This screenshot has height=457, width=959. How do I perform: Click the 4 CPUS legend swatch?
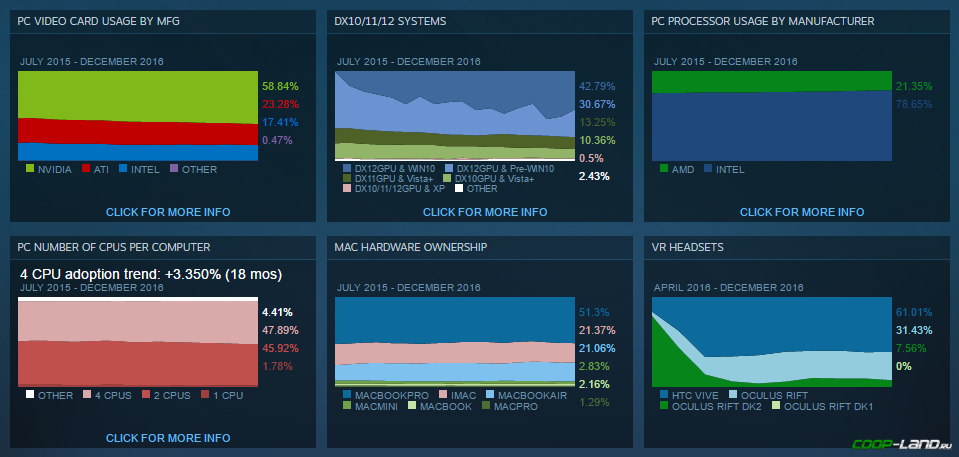pyautogui.click(x=86, y=395)
